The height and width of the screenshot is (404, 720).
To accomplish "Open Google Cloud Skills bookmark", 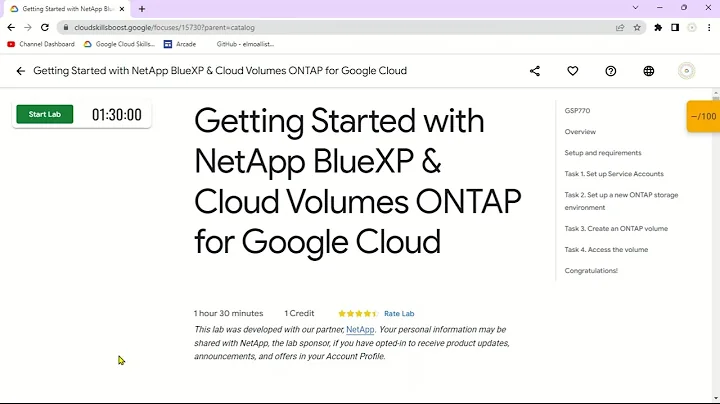I will (x=119, y=44).
